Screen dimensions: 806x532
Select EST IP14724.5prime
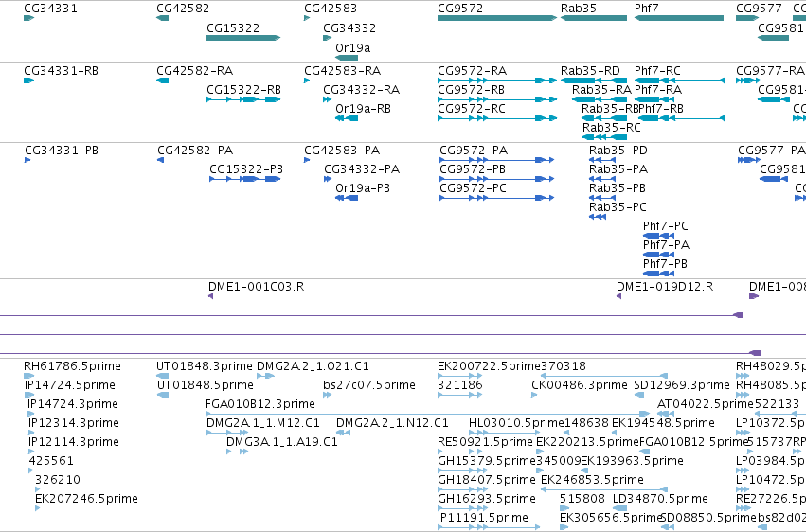point(70,385)
